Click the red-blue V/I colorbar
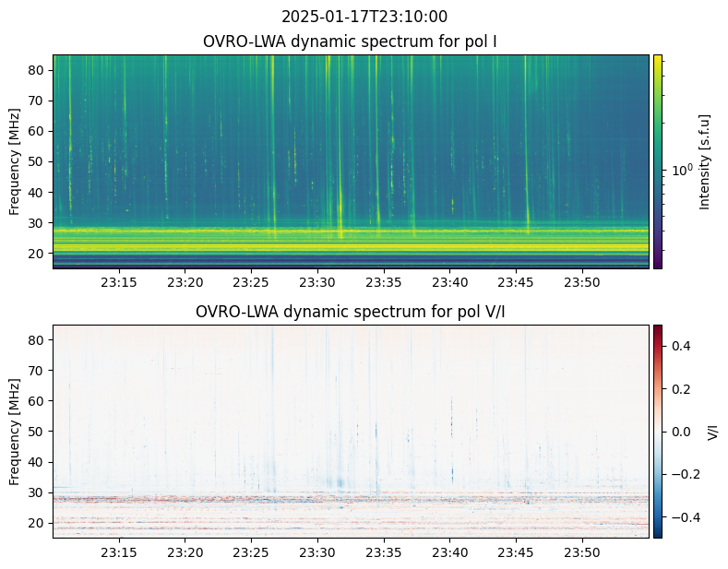 coord(658,431)
